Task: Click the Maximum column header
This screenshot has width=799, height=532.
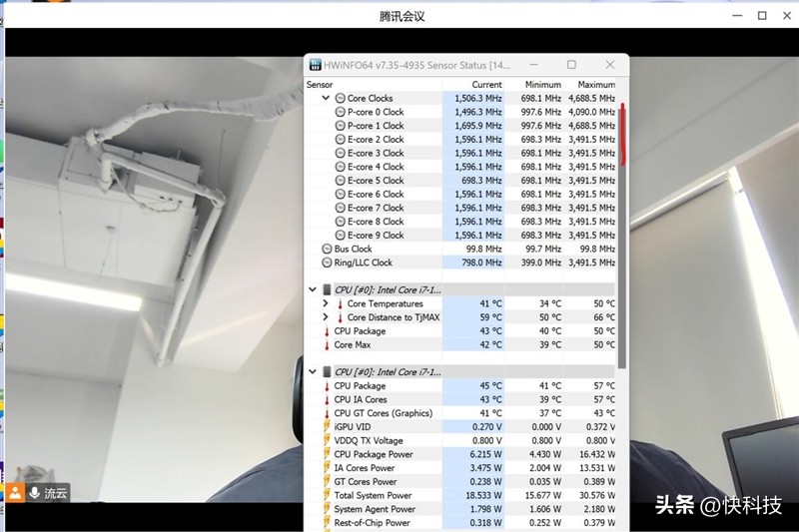Action: [596, 85]
